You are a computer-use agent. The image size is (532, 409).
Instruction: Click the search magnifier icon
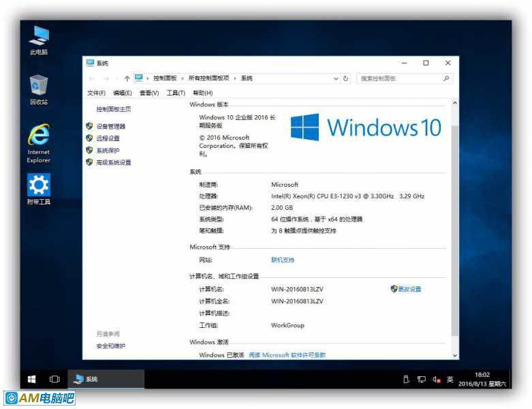point(446,78)
